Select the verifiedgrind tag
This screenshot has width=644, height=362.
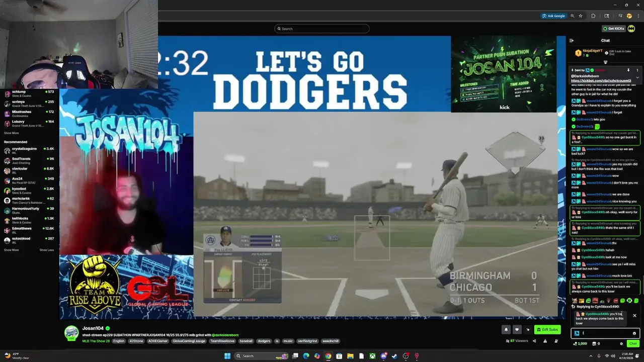coord(307,341)
